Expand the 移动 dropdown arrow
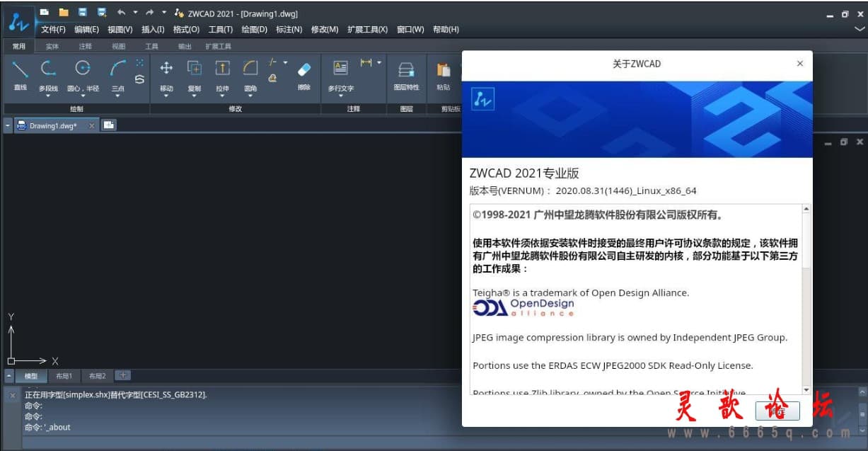This screenshot has width=868, height=451. pos(166,96)
